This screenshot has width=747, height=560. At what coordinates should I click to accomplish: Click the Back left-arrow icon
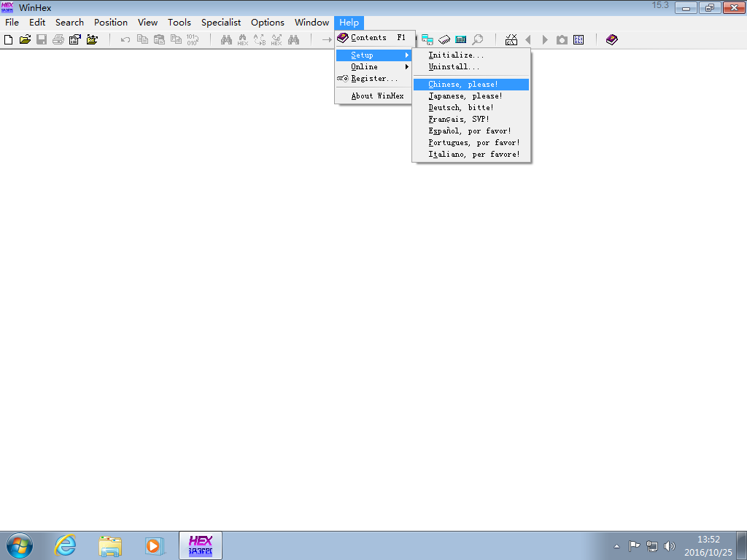tap(528, 39)
